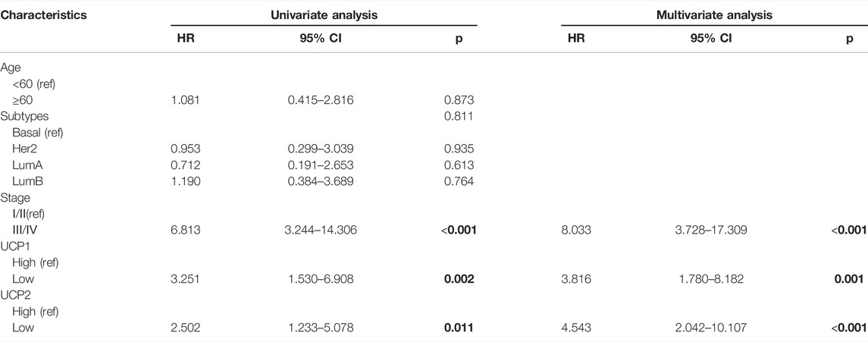This screenshot has width=868, height=342.
Task: Click the UCP1 row label
Action: 14,246
